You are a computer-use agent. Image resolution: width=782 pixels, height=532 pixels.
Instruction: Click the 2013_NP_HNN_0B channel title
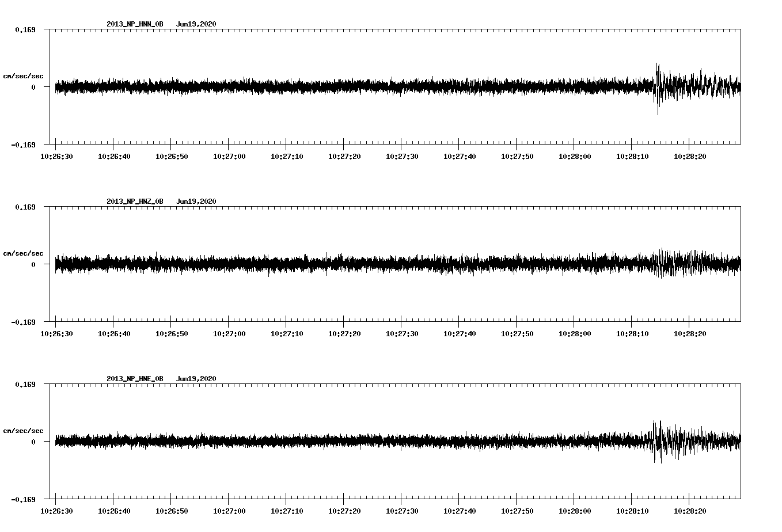click(135, 24)
